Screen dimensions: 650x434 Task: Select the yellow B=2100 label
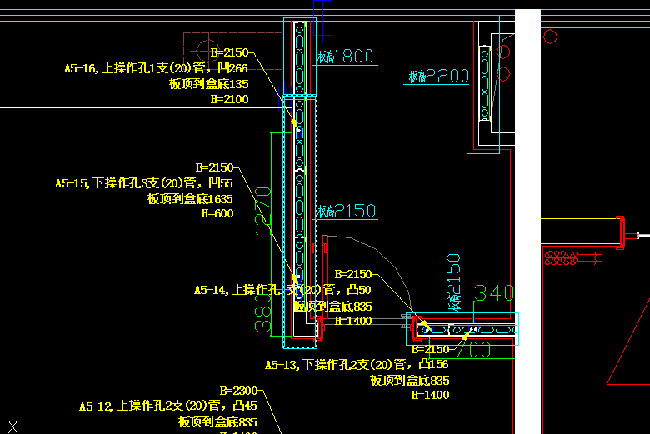pyautogui.click(x=229, y=99)
